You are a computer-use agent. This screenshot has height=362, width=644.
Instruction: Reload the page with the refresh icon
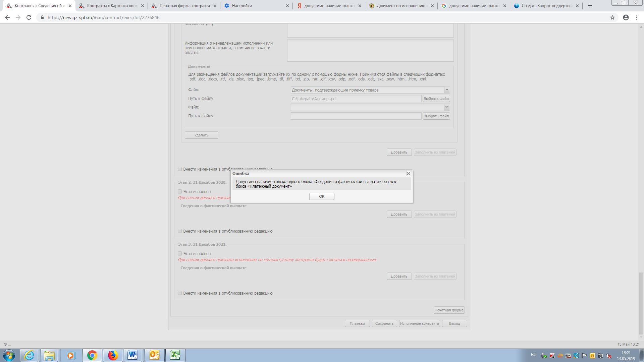[29, 17]
